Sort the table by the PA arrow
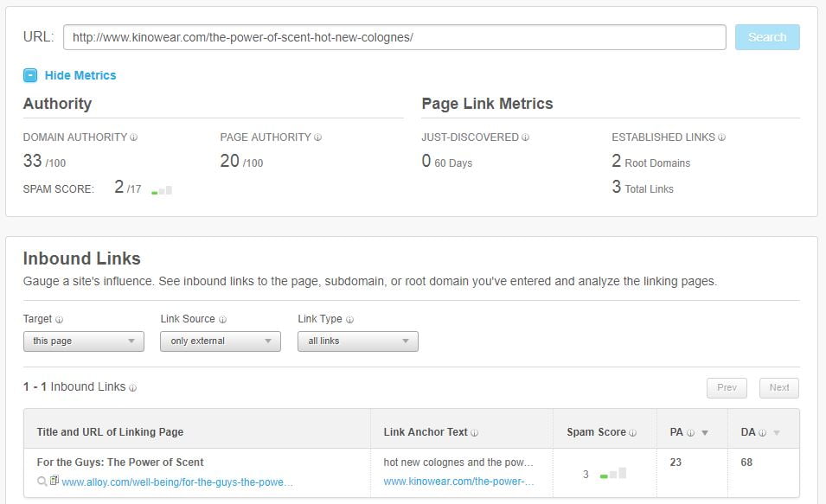 (705, 433)
